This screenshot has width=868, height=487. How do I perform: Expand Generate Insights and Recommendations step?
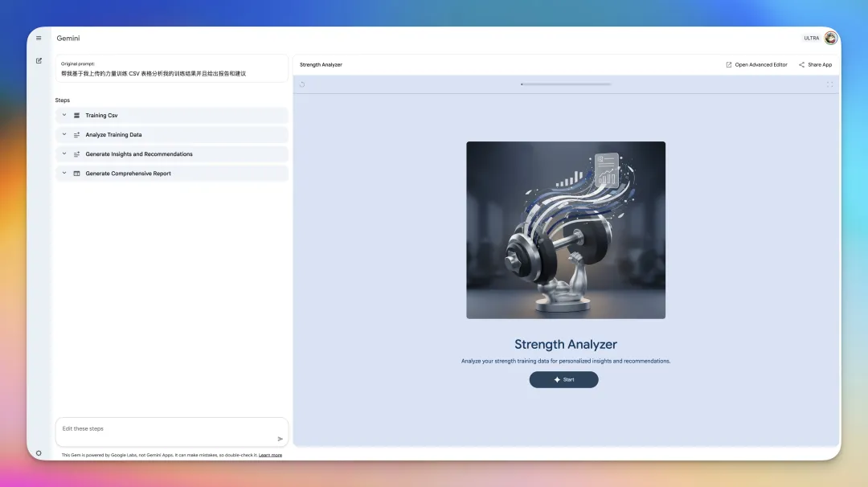click(64, 153)
